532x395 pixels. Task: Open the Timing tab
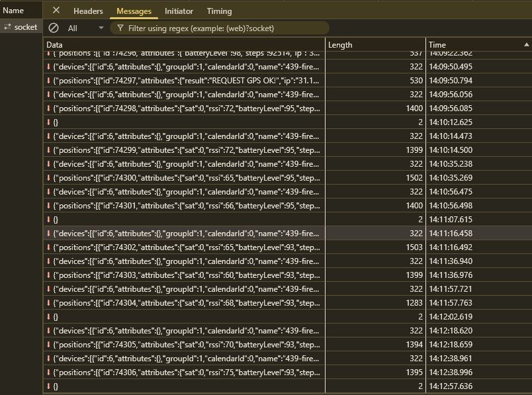point(219,11)
